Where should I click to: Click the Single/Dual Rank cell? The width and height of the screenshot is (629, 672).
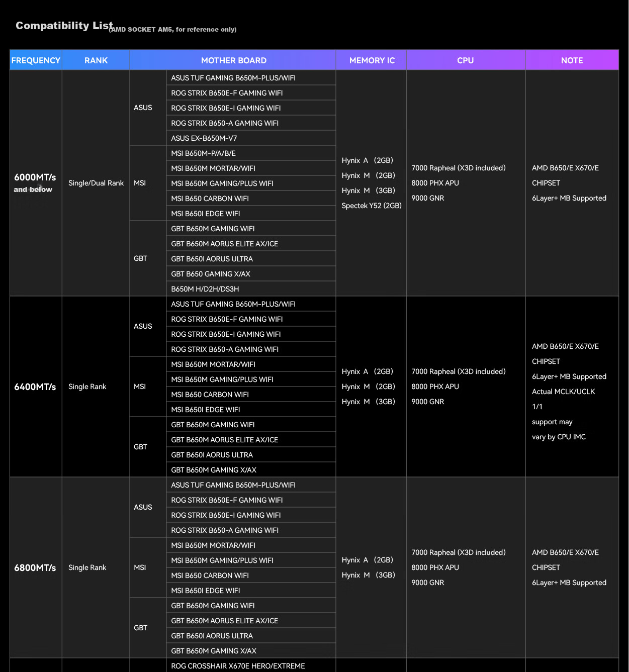click(96, 183)
